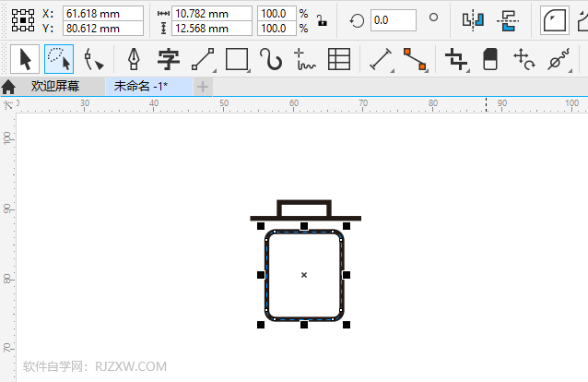
Task: Select the Pick tool arrow
Action: click(x=25, y=59)
